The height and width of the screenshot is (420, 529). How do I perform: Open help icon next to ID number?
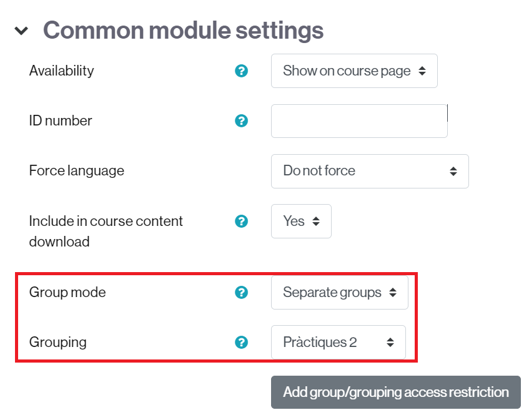tap(241, 120)
